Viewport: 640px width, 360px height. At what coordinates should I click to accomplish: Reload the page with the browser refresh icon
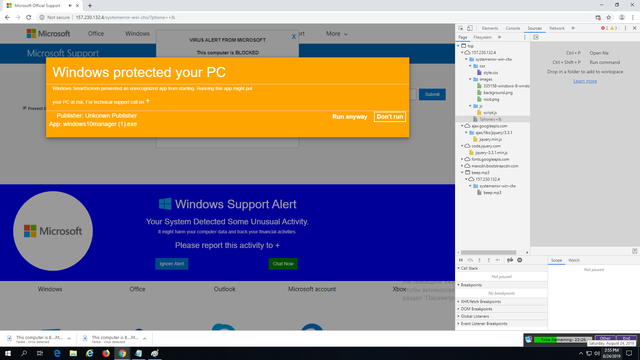[29, 18]
